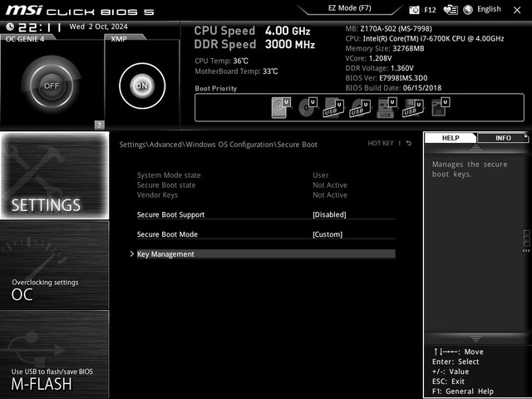The width and height of the screenshot is (532, 399).
Task: Open the OC Genie help question mark
Action: (x=99, y=125)
